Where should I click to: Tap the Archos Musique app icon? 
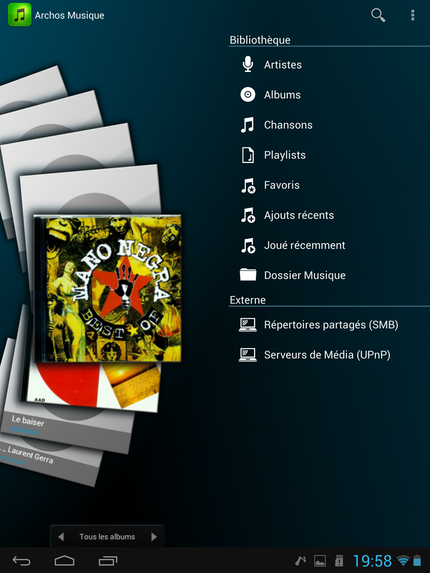coord(19,15)
